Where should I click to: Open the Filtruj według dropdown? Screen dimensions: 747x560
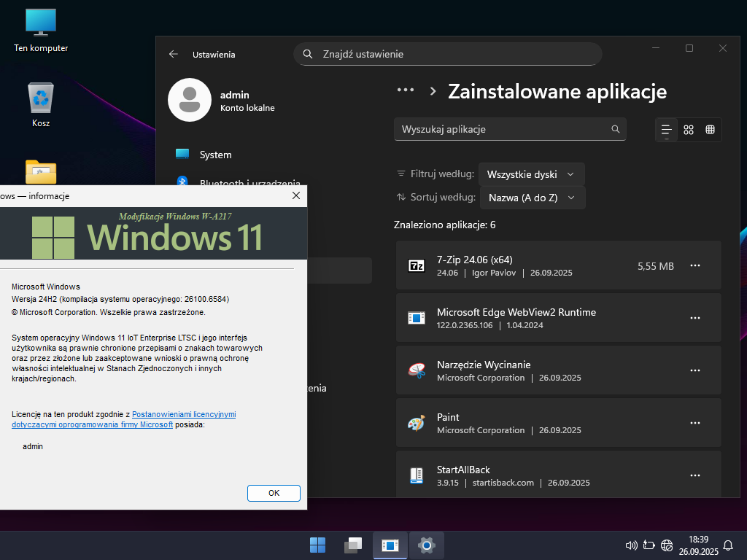[531, 174]
